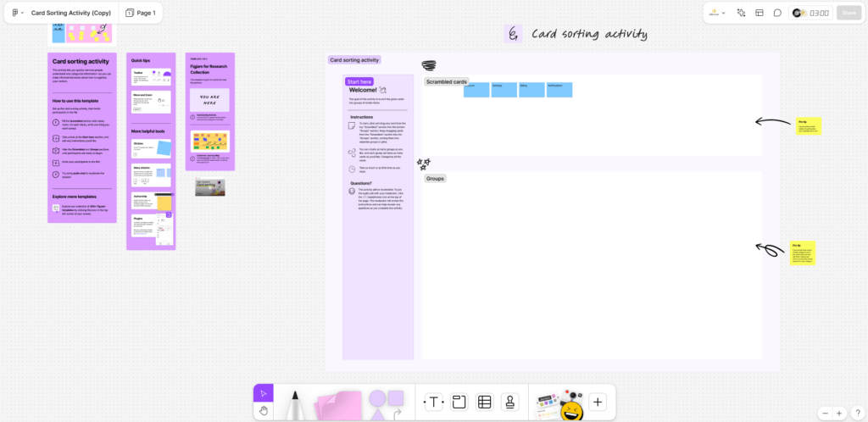This screenshot has height=422, width=868.
Task: Click the music record icon beside the timer
Action: tap(798, 13)
